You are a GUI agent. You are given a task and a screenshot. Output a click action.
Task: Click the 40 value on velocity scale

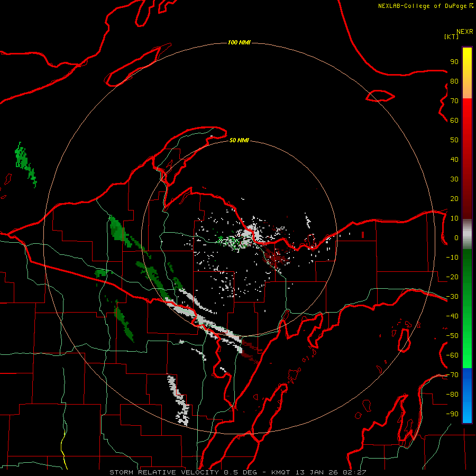click(x=454, y=160)
